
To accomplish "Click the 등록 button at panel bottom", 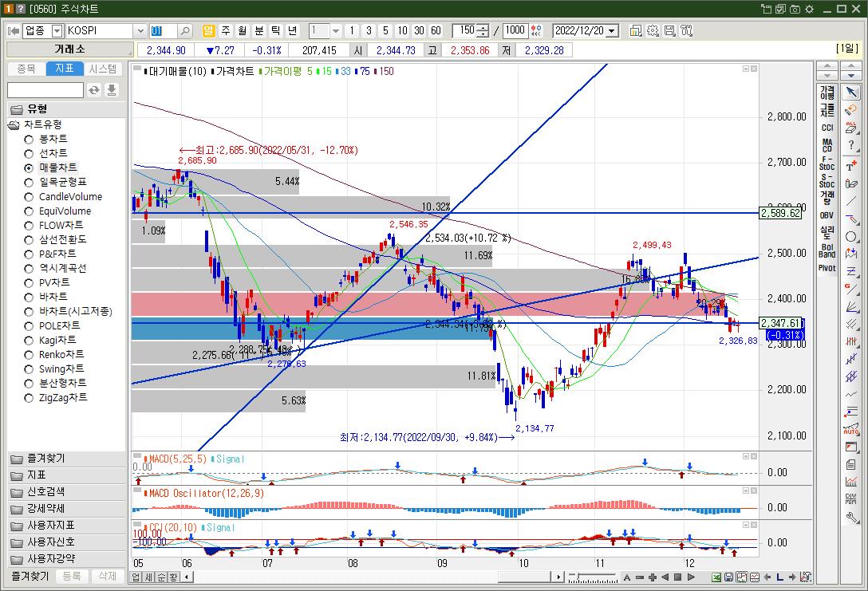I will click(72, 576).
